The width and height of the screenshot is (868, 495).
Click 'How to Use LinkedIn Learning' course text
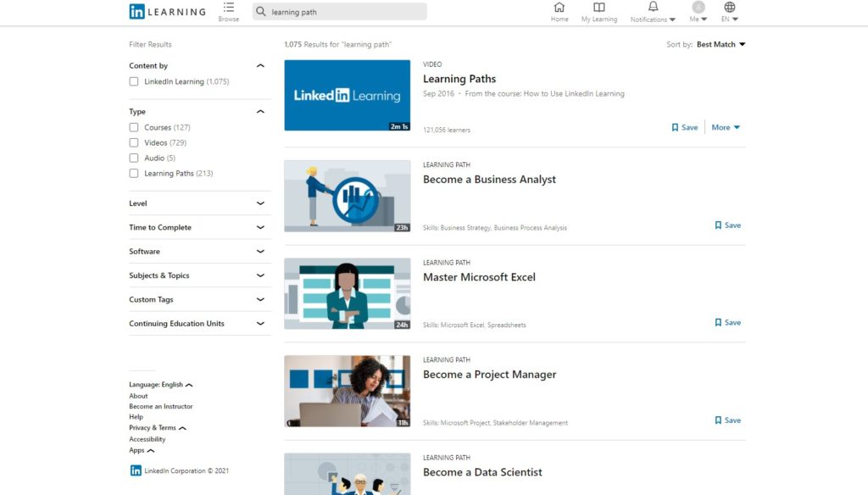pyautogui.click(x=574, y=93)
